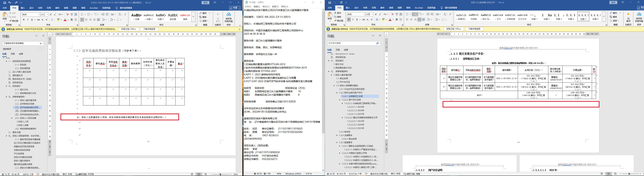Save the left Word document via the floppy-disk icon

click(x=5, y=3)
